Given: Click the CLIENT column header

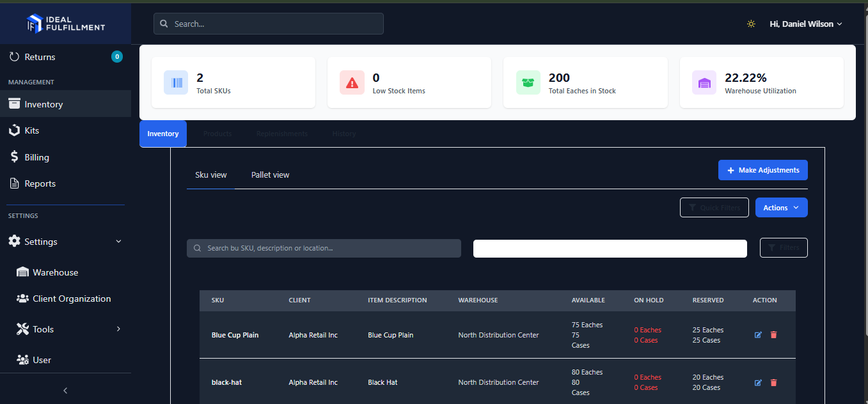Looking at the screenshot, I should 299,300.
